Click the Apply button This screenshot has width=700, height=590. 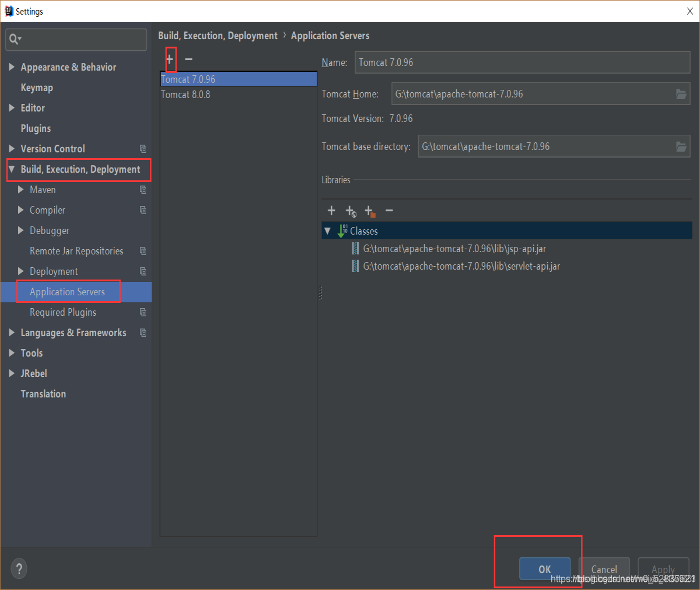[x=663, y=569]
